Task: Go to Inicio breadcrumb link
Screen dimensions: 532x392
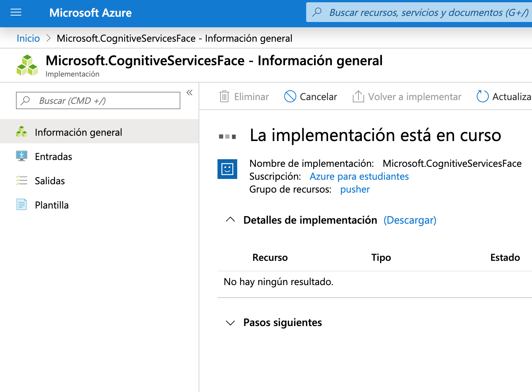Action: (x=28, y=38)
